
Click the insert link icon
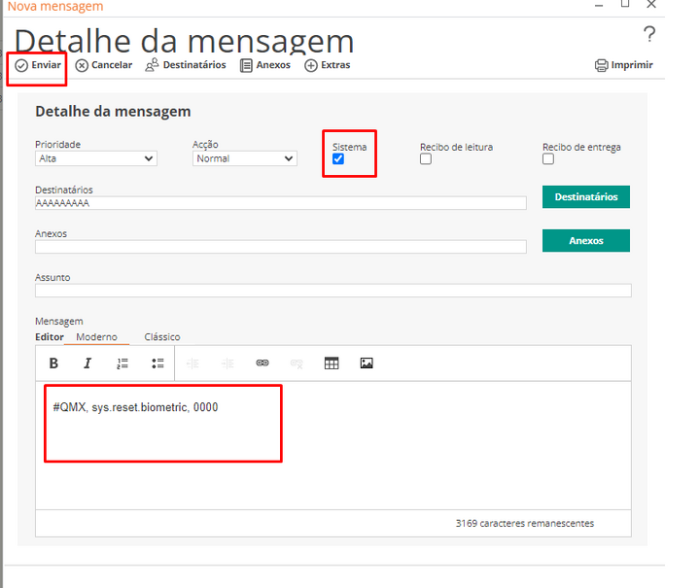tap(262, 363)
